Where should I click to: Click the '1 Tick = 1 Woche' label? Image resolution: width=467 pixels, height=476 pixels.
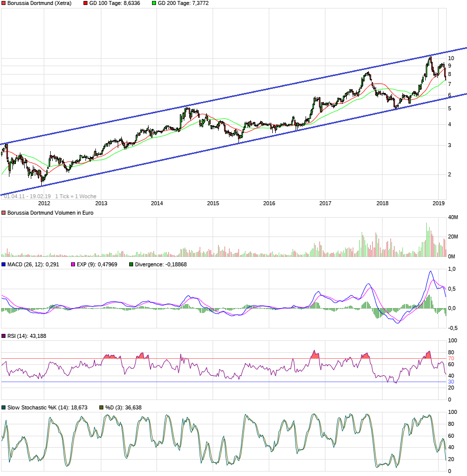pos(76,196)
